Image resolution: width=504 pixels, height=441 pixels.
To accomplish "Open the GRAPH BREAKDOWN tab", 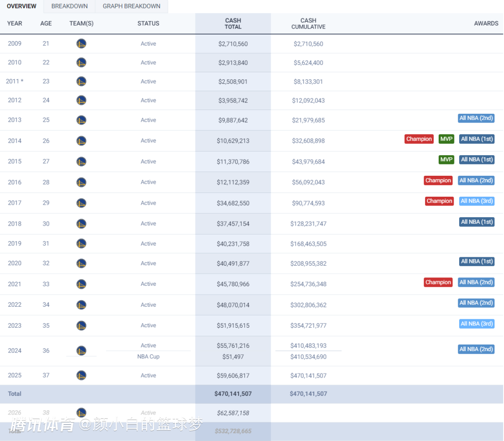I will tap(132, 6).
